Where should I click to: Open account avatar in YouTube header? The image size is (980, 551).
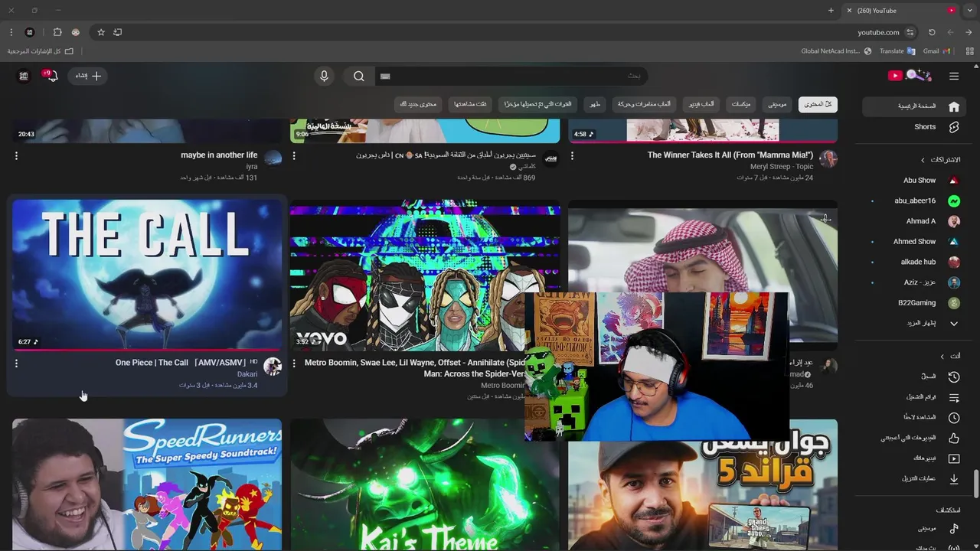pyautogui.click(x=24, y=76)
